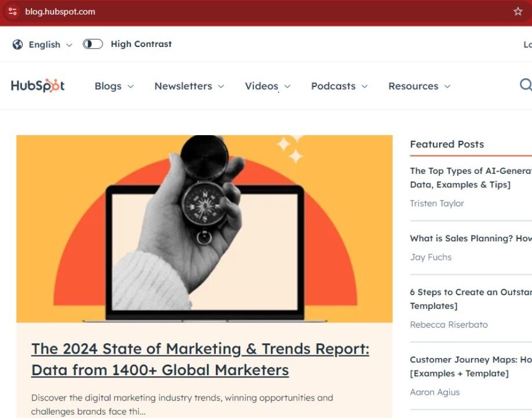Expand the Podcasts menu

coord(339,86)
